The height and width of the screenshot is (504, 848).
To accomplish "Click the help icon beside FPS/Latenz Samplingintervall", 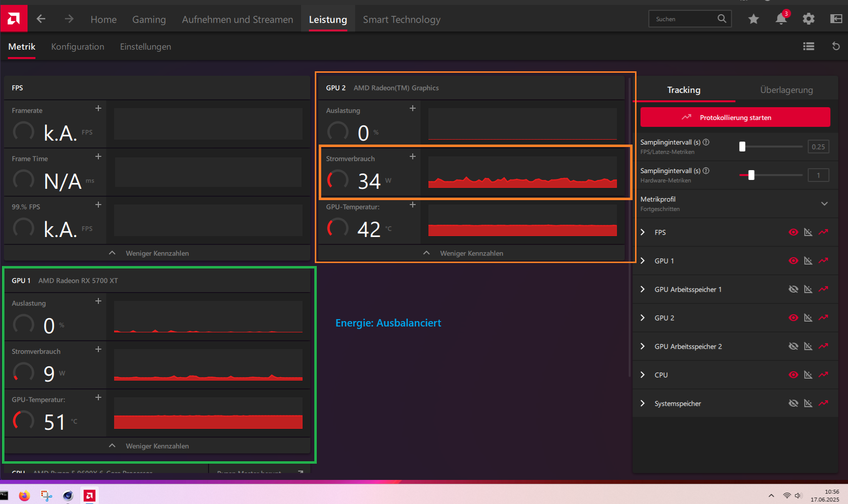I will click(706, 142).
